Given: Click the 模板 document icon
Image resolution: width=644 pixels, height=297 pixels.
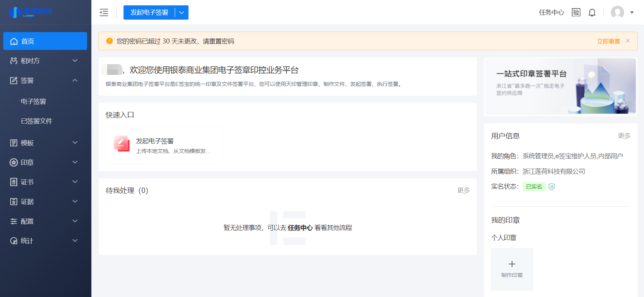Looking at the screenshot, I should click(x=14, y=143).
